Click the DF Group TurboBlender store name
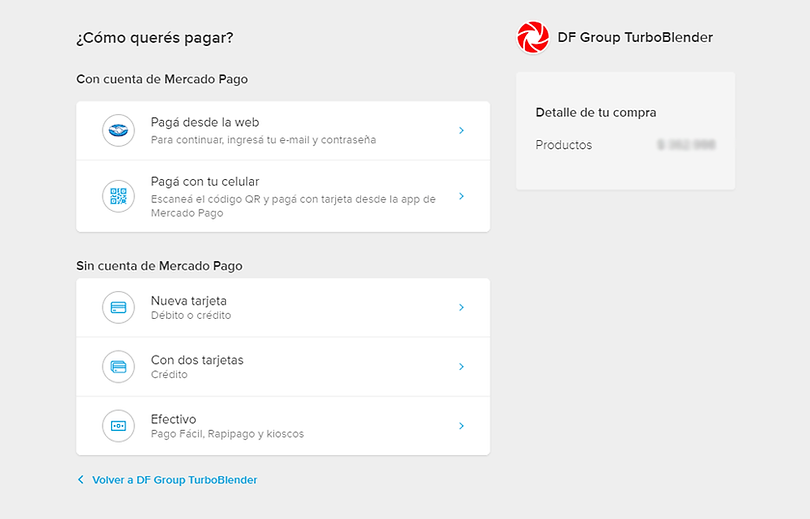The image size is (810, 519). click(x=635, y=37)
